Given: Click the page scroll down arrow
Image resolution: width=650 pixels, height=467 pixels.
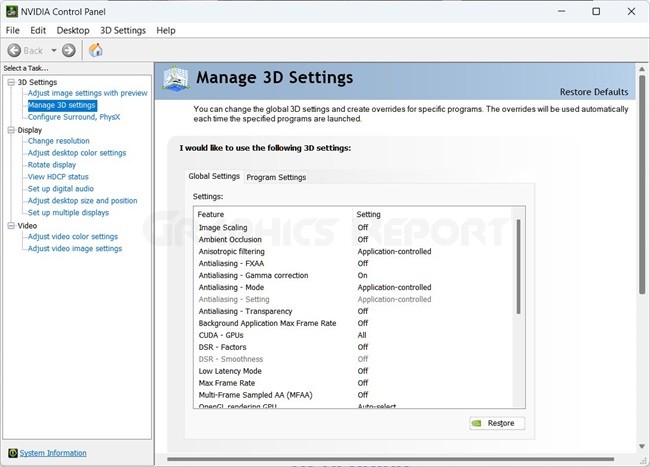Looking at the screenshot, I should pos(642,446).
